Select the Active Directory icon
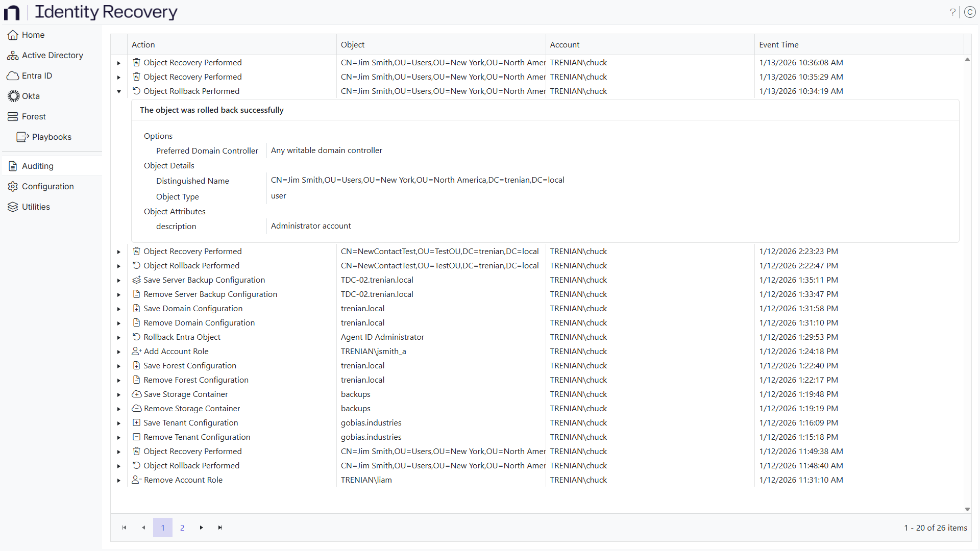The image size is (980, 551). 12,55
